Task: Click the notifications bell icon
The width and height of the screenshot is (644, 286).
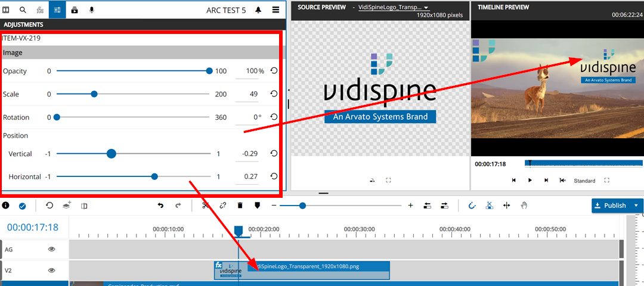Action: (x=258, y=10)
